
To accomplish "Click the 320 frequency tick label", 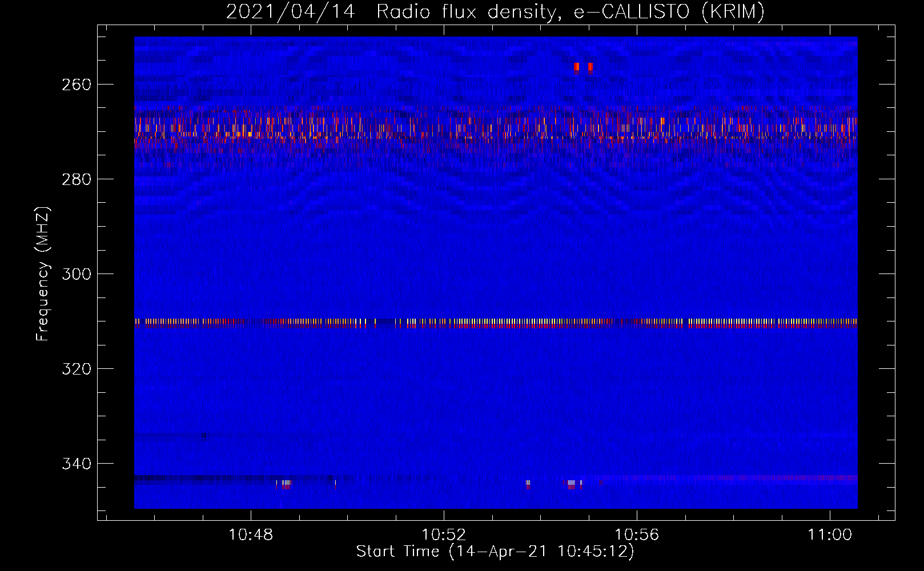I will (75, 369).
